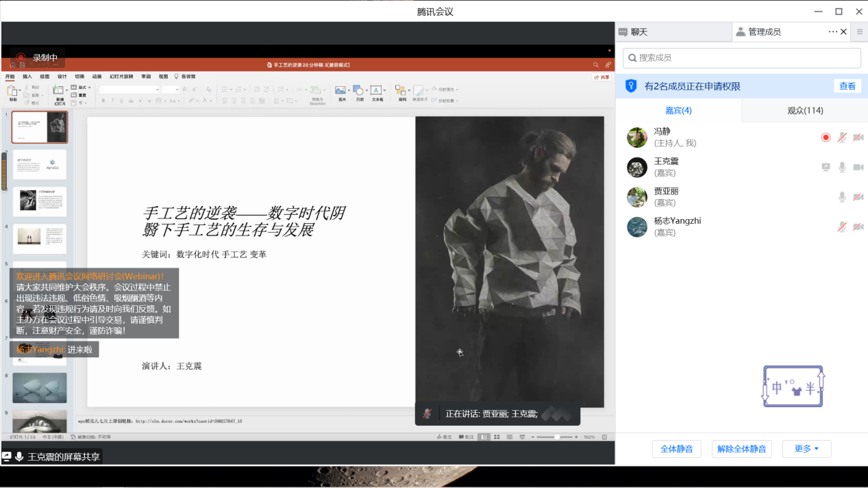The image size is (868, 488).
Task: Switch to the 观众(114) tab
Action: (x=805, y=111)
